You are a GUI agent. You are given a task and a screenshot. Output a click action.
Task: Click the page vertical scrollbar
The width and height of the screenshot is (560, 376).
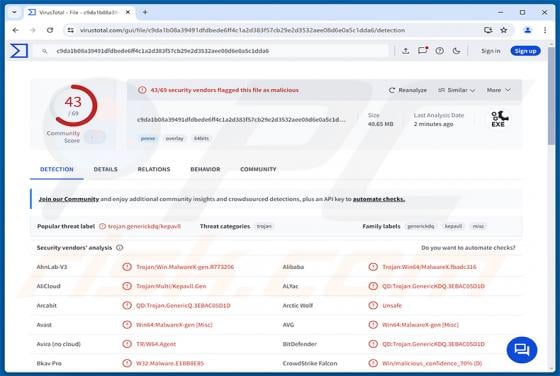click(x=551, y=97)
